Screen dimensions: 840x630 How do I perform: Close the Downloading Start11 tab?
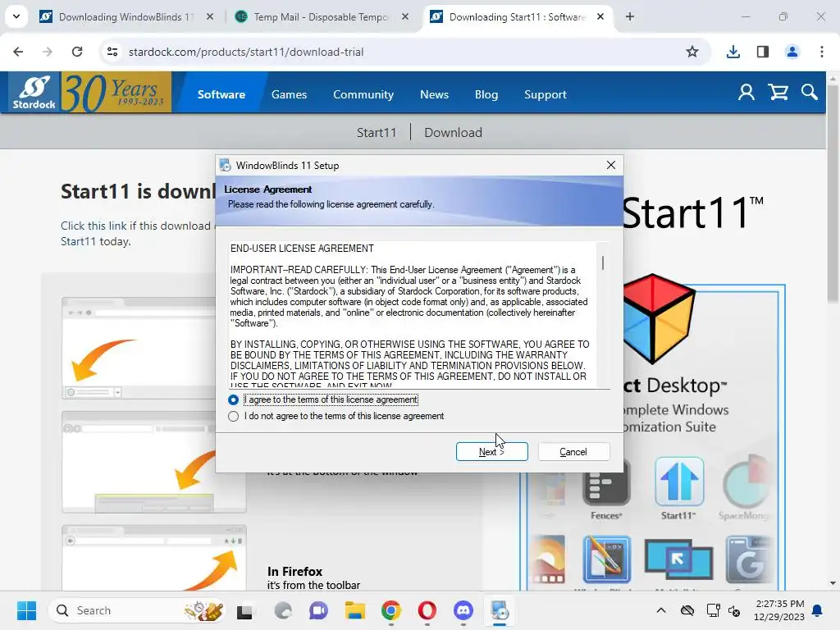600,16
